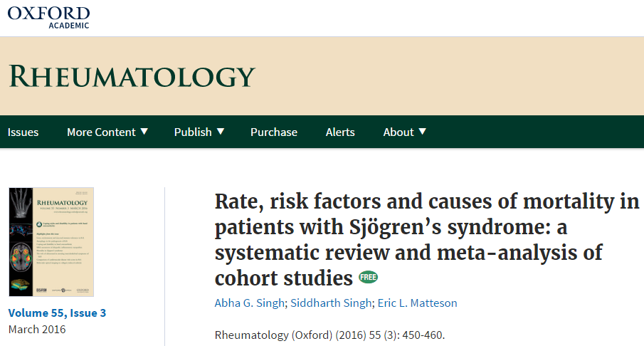Go to the Purchase page
The width and height of the screenshot is (644, 346).
coord(274,132)
